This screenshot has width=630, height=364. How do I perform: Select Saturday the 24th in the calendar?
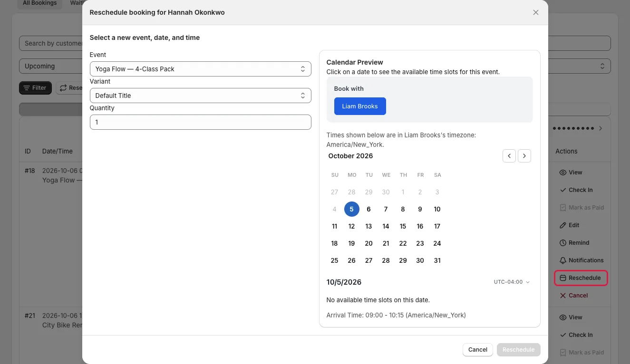(x=437, y=243)
